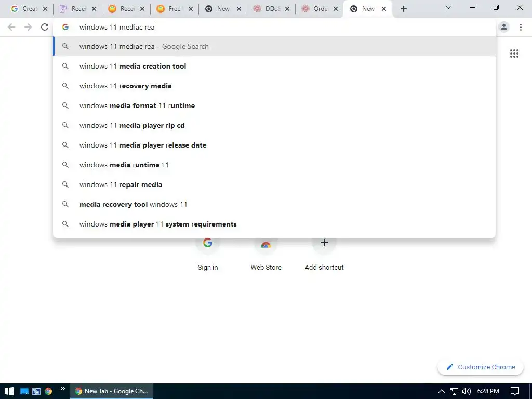Open network icon in system tray
Viewport: 532px width, 399px height.
click(454, 391)
